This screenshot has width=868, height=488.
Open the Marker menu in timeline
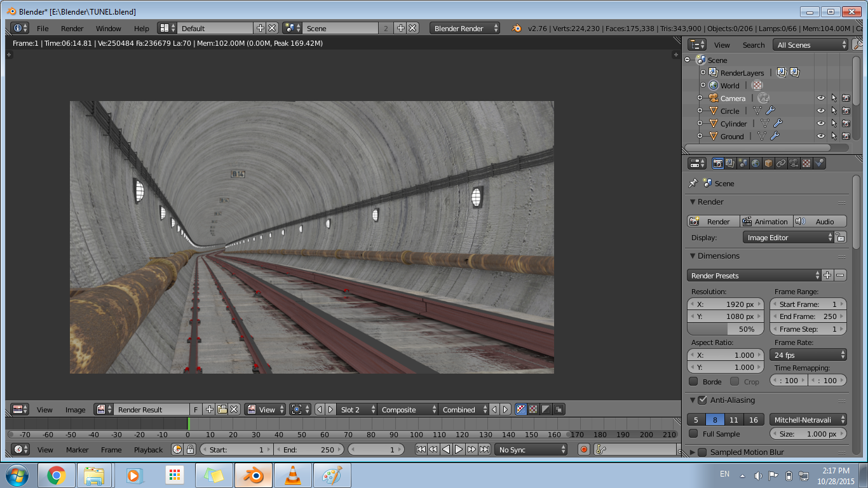coord(78,449)
